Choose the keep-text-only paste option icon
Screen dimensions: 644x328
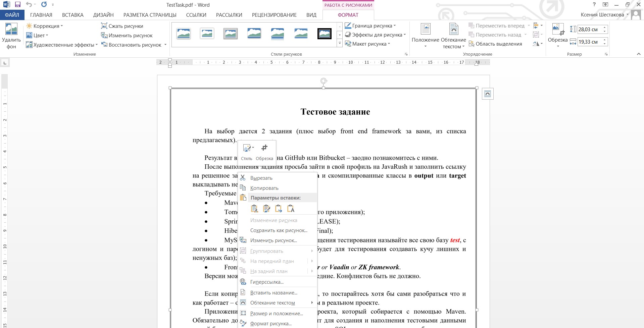[x=291, y=209]
